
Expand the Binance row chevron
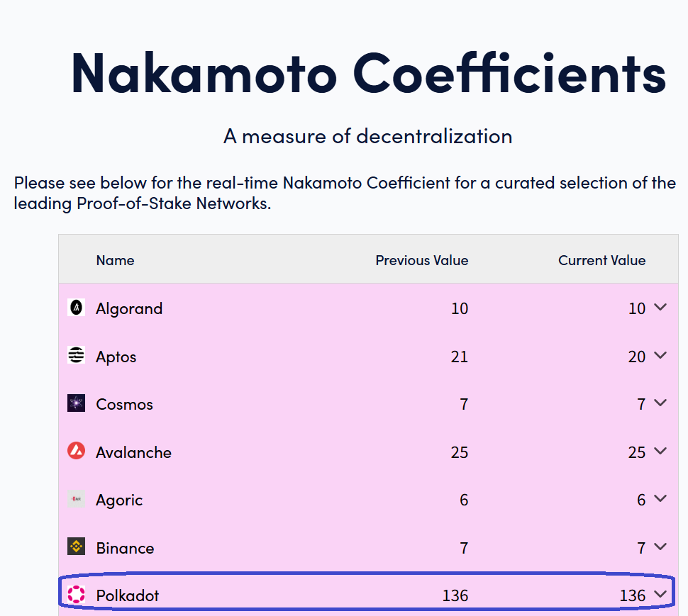tap(660, 547)
